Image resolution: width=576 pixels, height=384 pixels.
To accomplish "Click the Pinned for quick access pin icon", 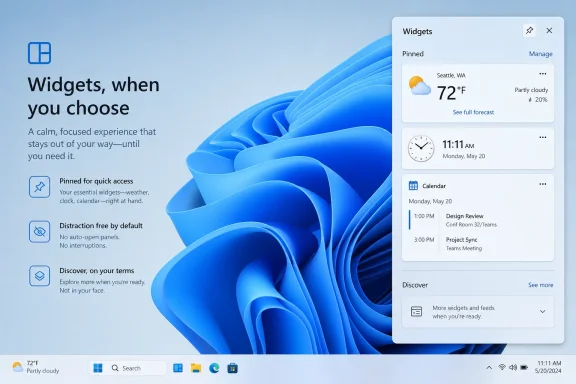I will click(40, 187).
